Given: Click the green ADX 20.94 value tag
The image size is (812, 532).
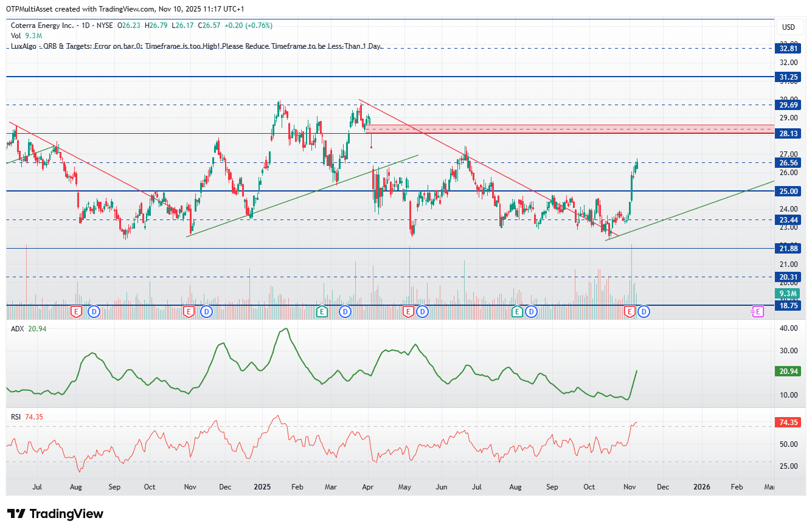Looking at the screenshot, I should [789, 371].
